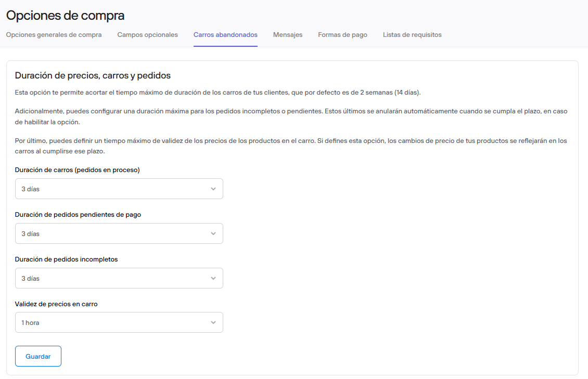Click the paragraph starting Esta opción te permite
The width and height of the screenshot is (588, 379).
[x=218, y=93]
